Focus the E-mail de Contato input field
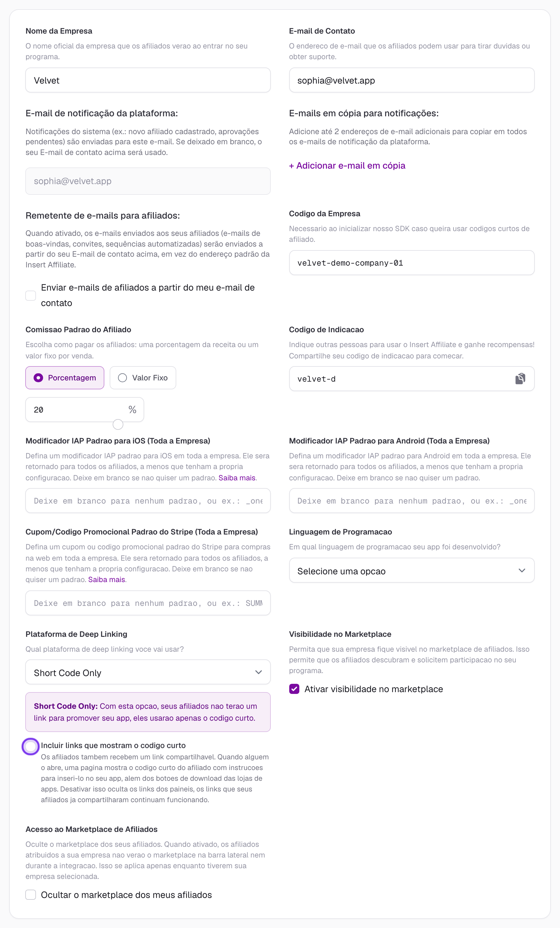Viewport: 560px width, 928px height. 412,80
